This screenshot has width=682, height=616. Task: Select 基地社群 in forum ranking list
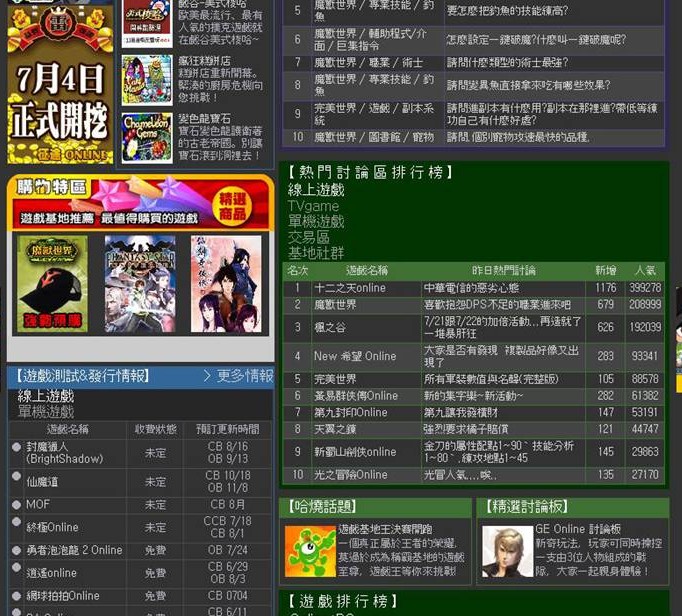(316, 253)
